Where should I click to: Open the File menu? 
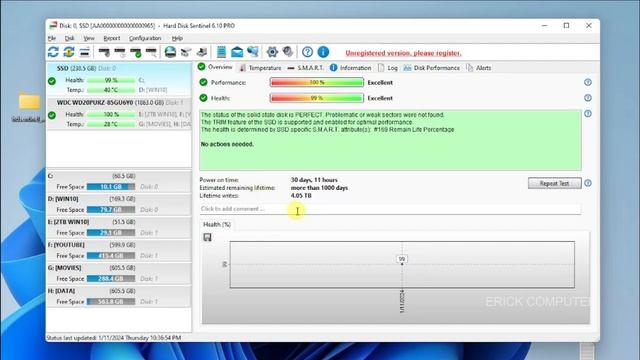pyautogui.click(x=52, y=38)
